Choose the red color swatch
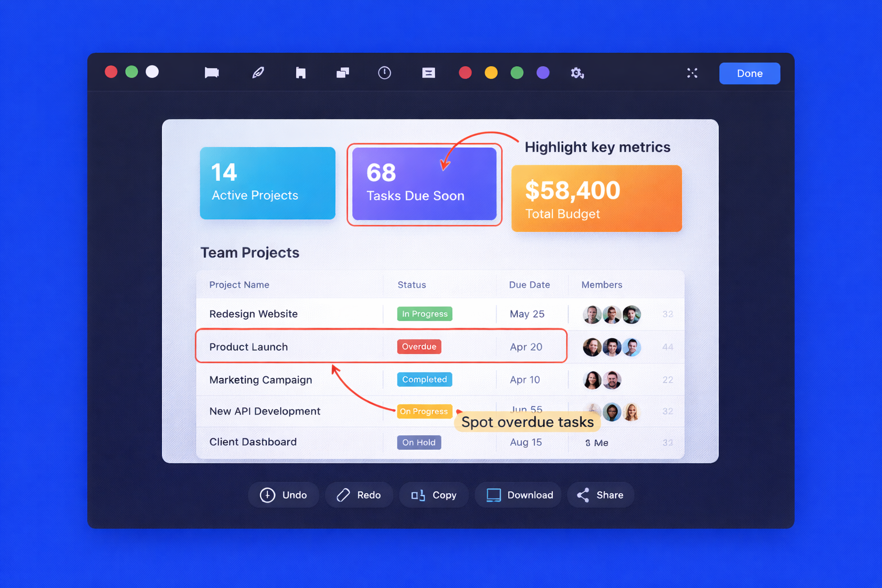 [465, 73]
